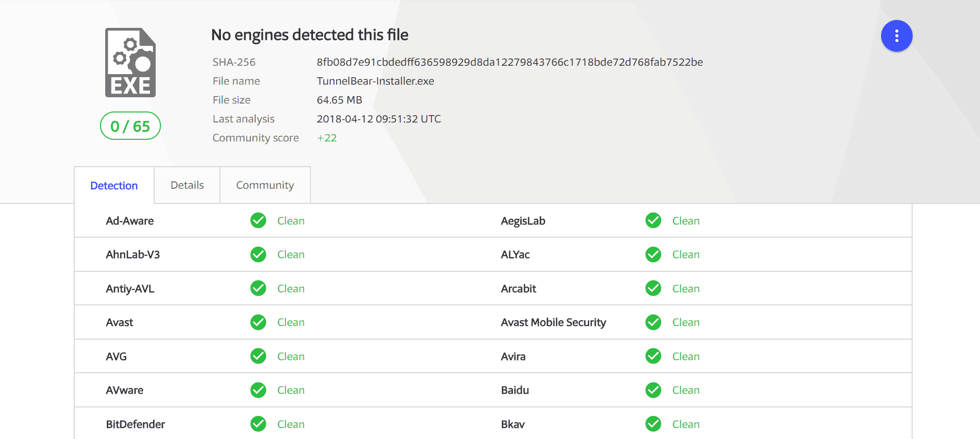Click the Last analysis label
Viewport: 980px width, 439px height.
pos(244,119)
